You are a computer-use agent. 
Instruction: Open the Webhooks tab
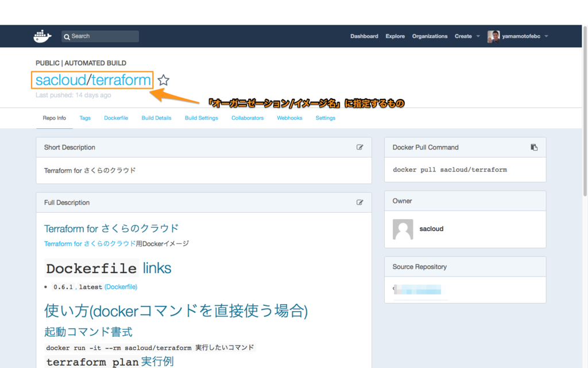[289, 118]
